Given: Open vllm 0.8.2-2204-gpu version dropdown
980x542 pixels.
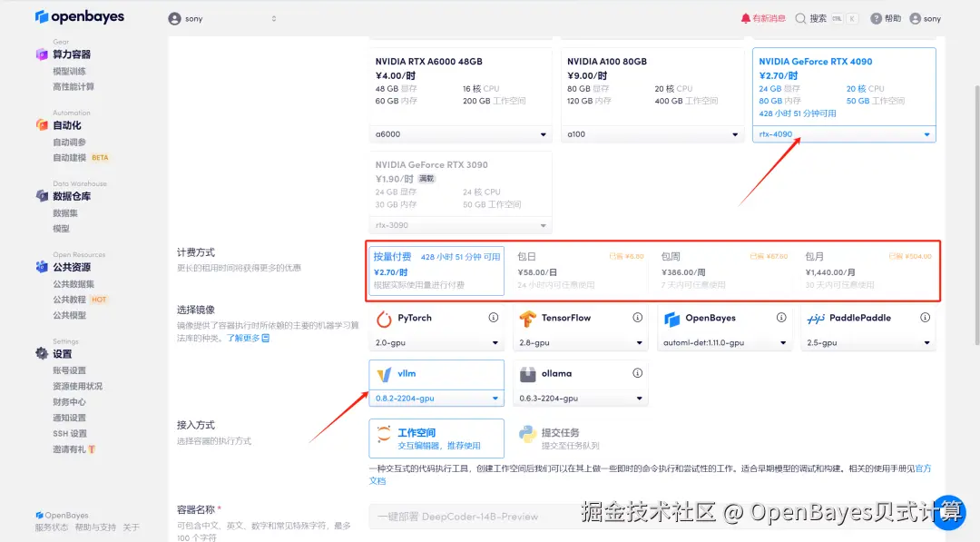Looking at the screenshot, I should (436, 399).
